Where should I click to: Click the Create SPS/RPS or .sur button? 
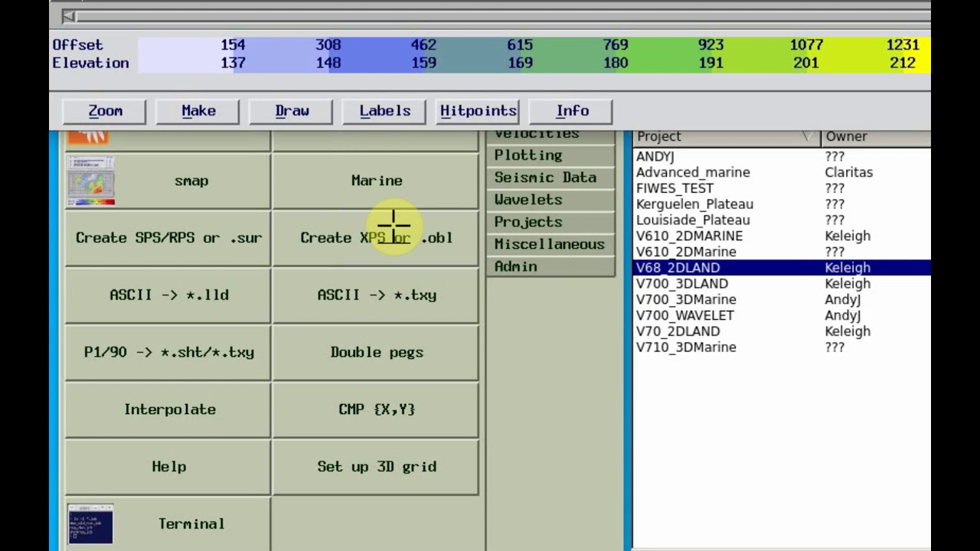[x=168, y=238]
